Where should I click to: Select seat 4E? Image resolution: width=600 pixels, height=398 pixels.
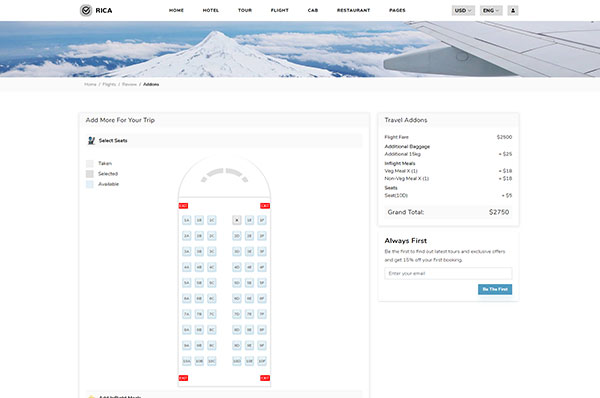pyautogui.click(x=249, y=267)
